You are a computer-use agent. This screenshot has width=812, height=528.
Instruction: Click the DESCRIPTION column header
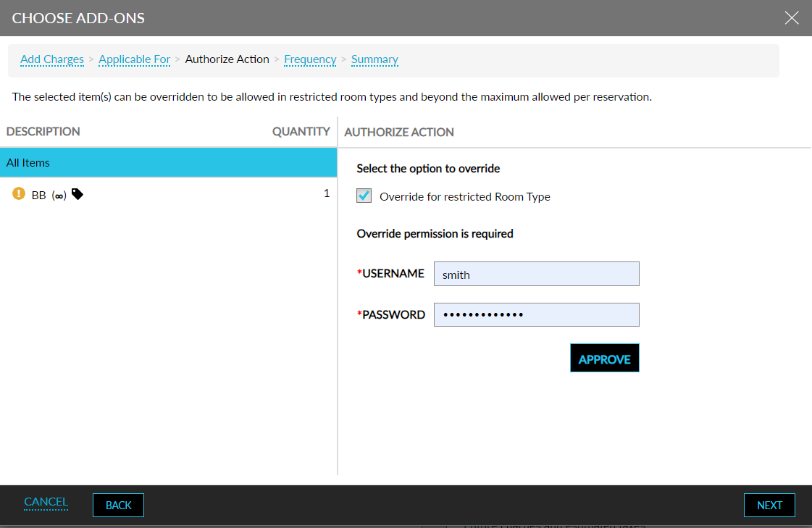[x=43, y=131]
